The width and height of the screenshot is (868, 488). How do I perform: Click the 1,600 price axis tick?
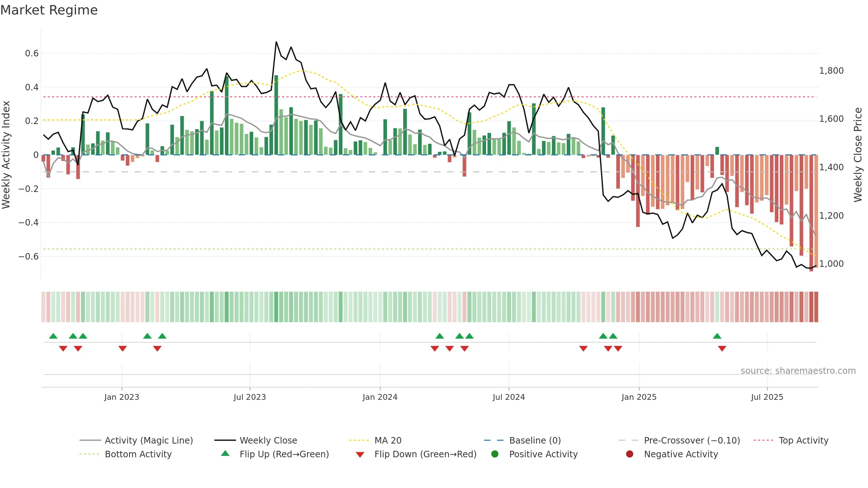pos(831,119)
